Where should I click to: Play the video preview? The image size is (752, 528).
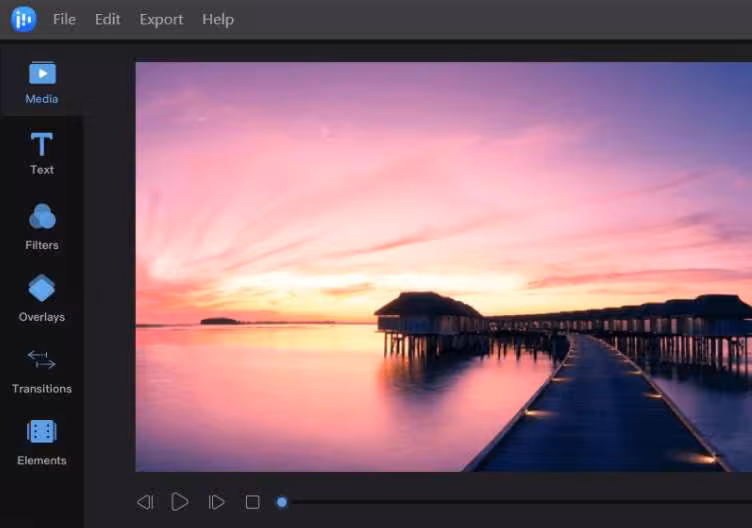[x=180, y=502]
